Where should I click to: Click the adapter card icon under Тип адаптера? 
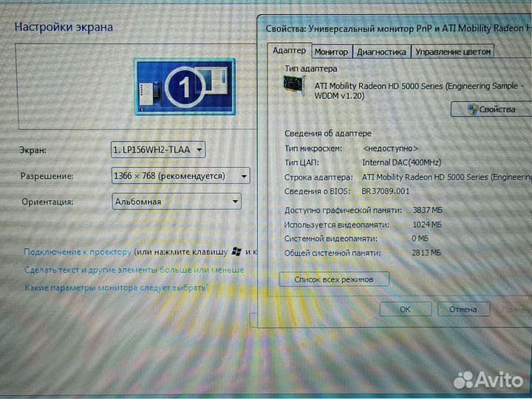click(x=294, y=86)
